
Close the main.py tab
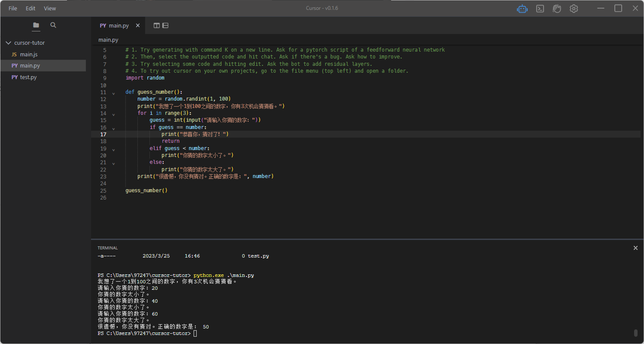[x=138, y=25]
